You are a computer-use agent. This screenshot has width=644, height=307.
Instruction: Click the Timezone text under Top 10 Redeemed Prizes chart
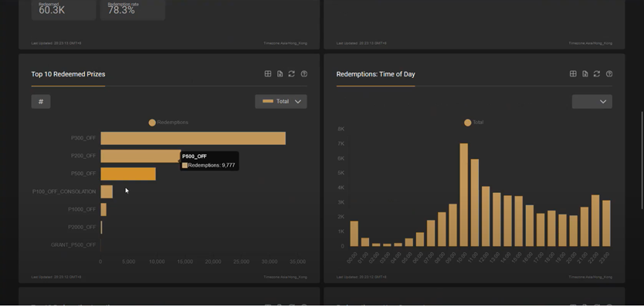point(285,277)
